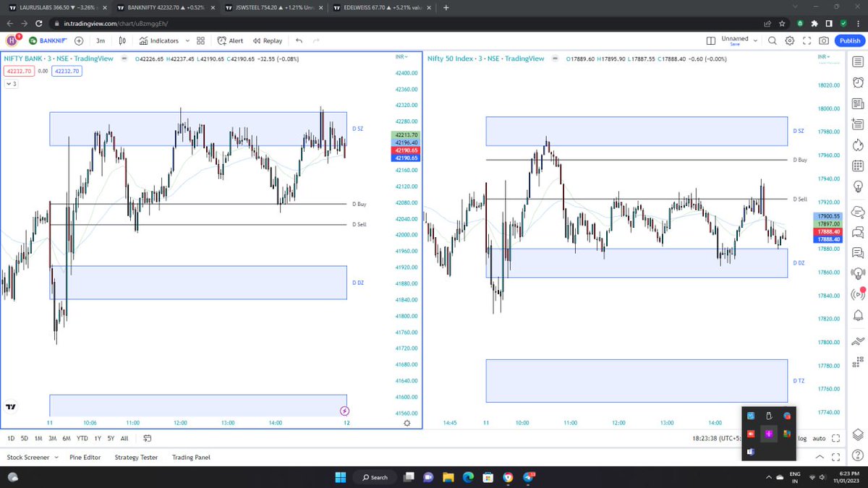This screenshot has height=488, width=868.
Task: Switch to EDELWEISS browser tab
Action: point(381,7)
